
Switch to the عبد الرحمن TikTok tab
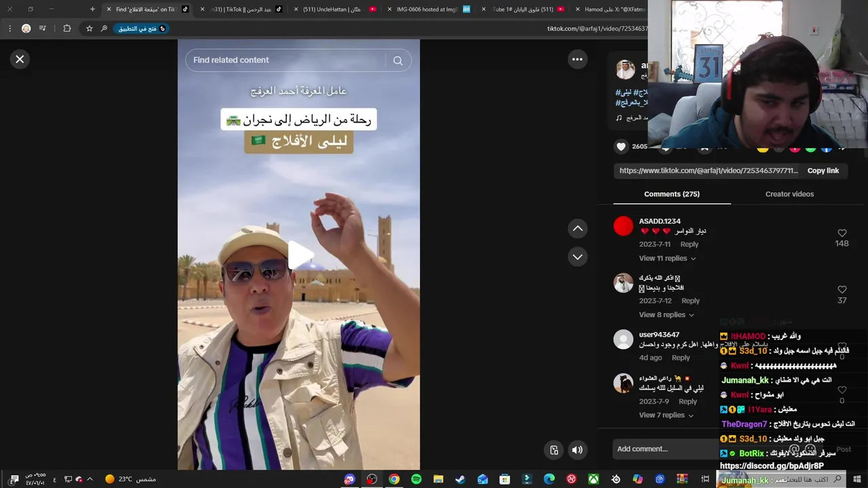point(243,9)
